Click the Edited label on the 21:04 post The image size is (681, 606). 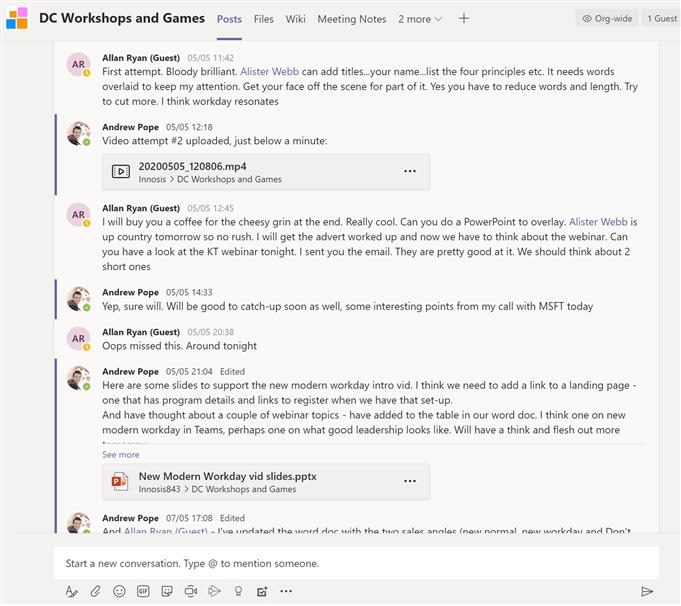click(232, 371)
